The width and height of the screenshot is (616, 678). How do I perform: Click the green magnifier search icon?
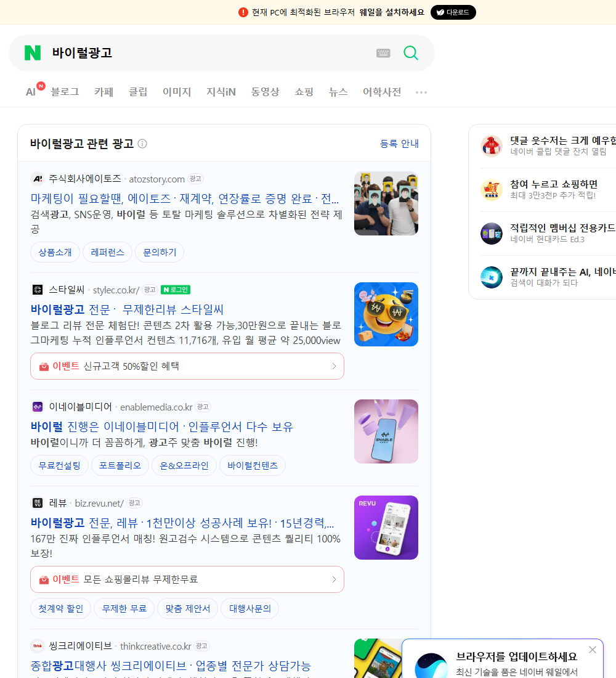click(x=411, y=53)
